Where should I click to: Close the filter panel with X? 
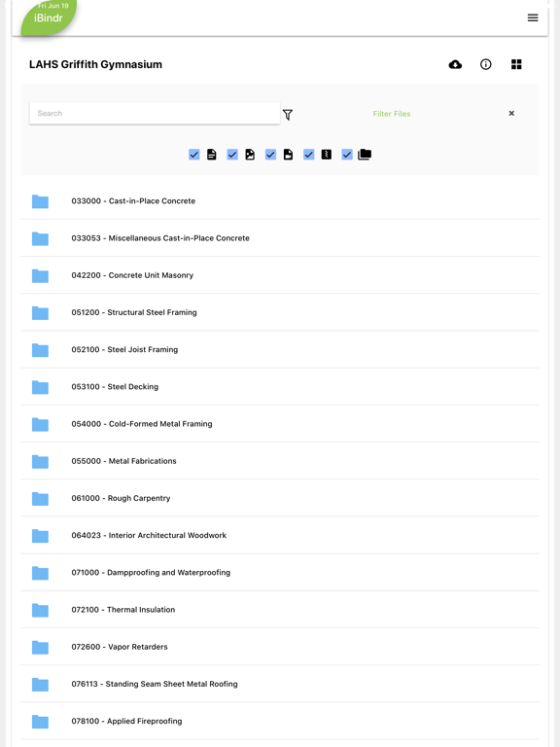point(511,114)
